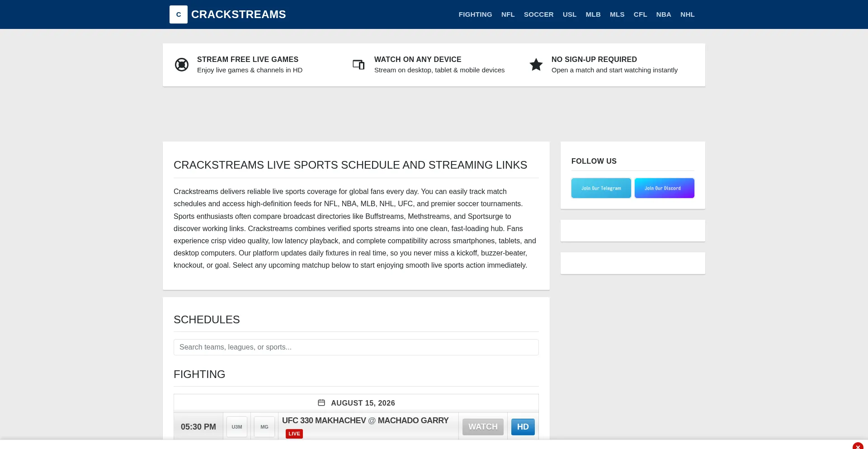The width and height of the screenshot is (868, 449).
Task: Click the MG team logo badge
Action: (264, 427)
